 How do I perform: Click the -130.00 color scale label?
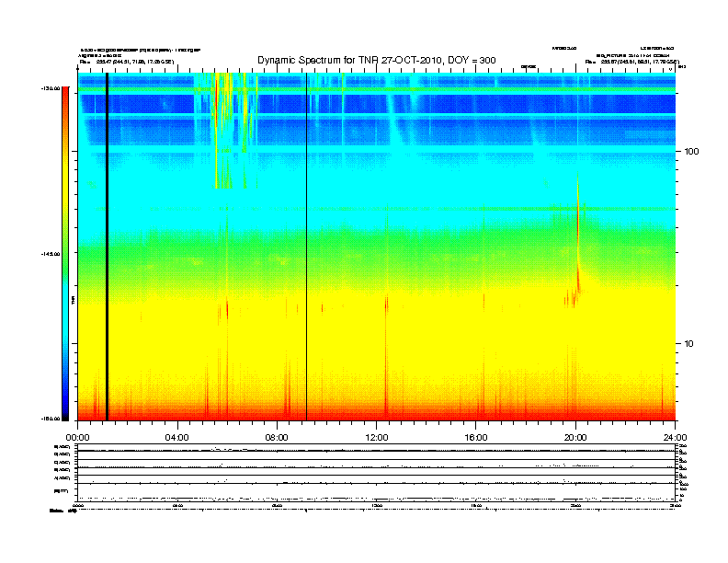[x=51, y=88]
